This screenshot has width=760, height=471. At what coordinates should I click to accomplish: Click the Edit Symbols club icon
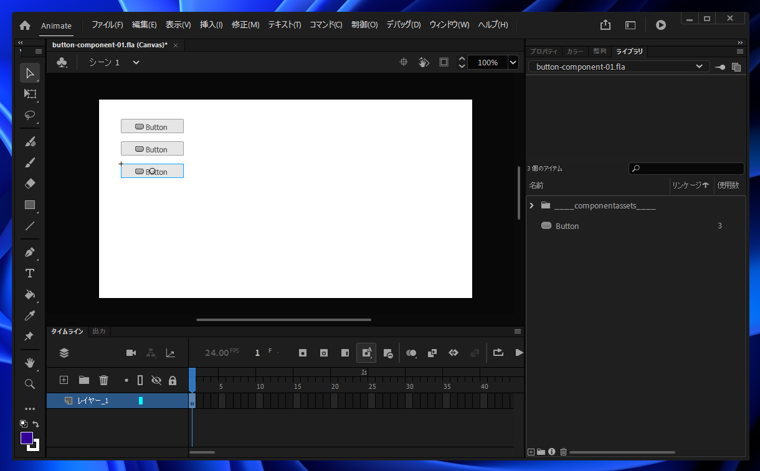[x=62, y=63]
